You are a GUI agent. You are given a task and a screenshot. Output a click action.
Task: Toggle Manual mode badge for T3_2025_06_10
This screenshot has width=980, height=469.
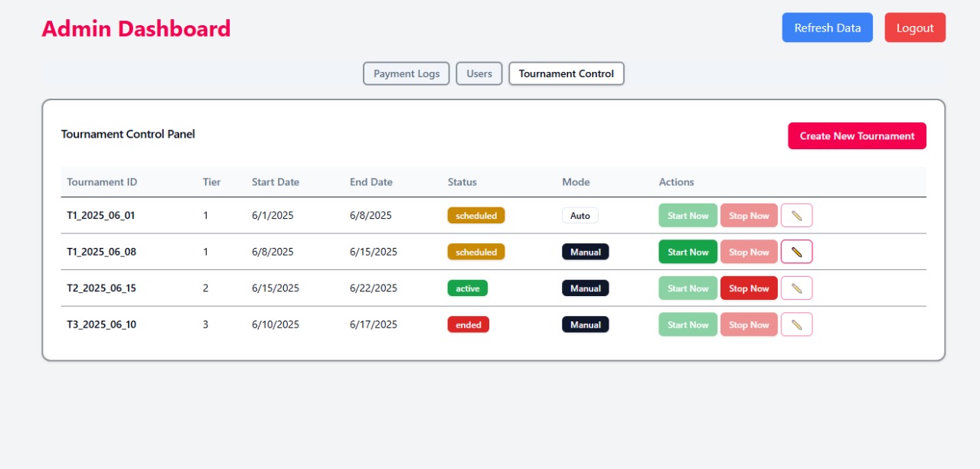pos(586,324)
